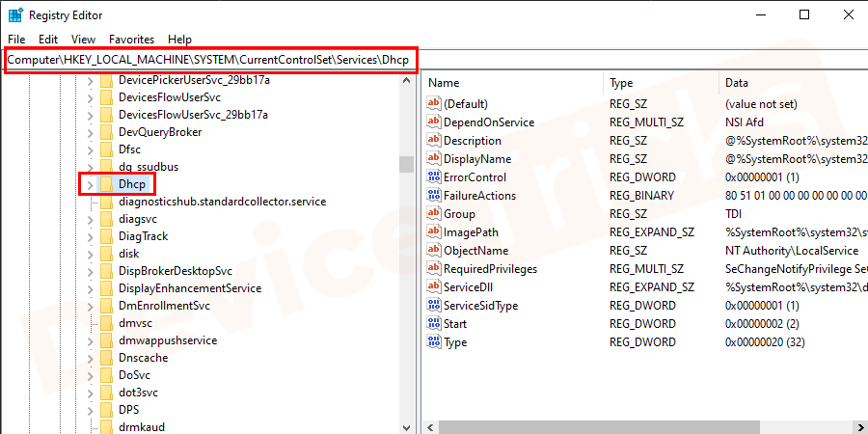
Task: Click the dmvsc folder icon
Action: point(106,323)
